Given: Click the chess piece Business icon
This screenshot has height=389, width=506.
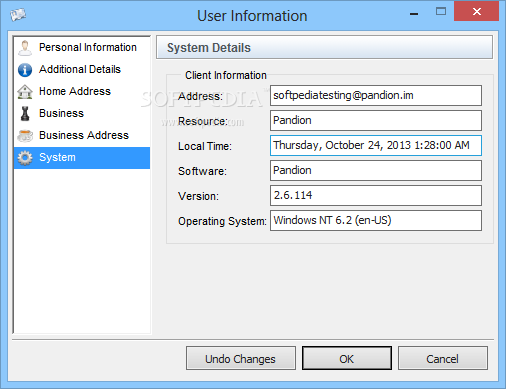Looking at the screenshot, I should tap(25, 114).
